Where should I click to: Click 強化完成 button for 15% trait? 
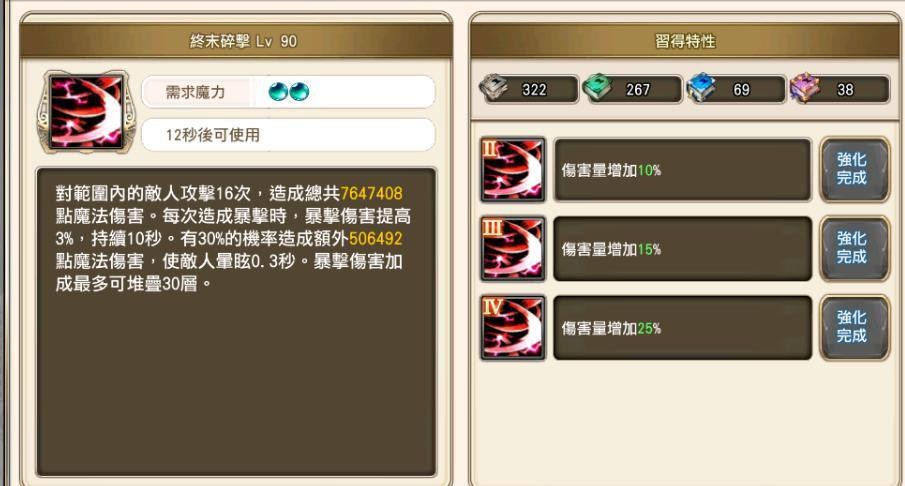coord(852,248)
